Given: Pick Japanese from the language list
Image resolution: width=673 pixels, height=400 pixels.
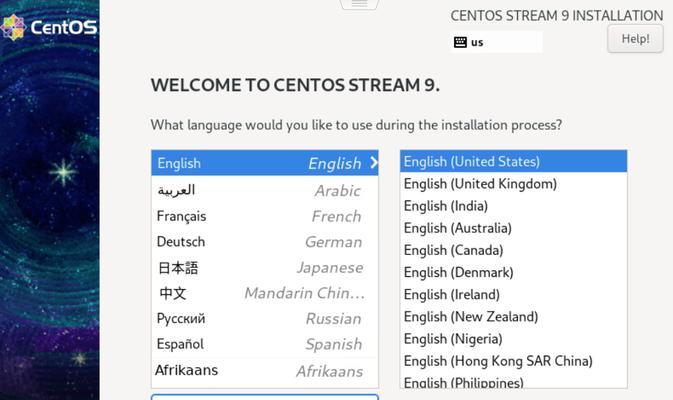Looking at the screenshot, I should click(x=264, y=268).
